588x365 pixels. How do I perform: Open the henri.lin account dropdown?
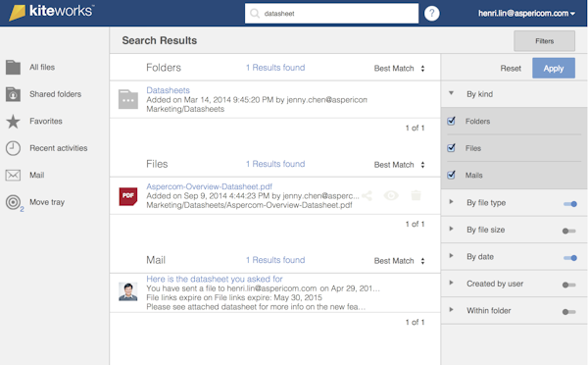(526, 14)
